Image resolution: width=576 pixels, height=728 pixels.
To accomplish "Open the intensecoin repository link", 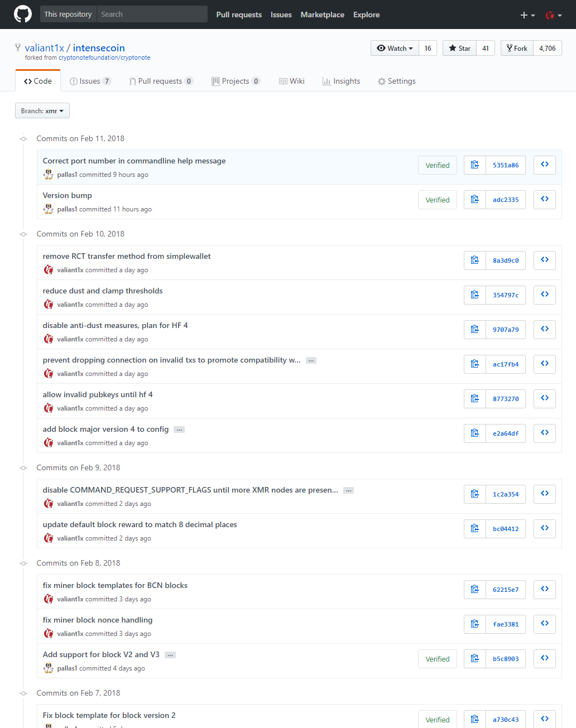I will pos(99,48).
